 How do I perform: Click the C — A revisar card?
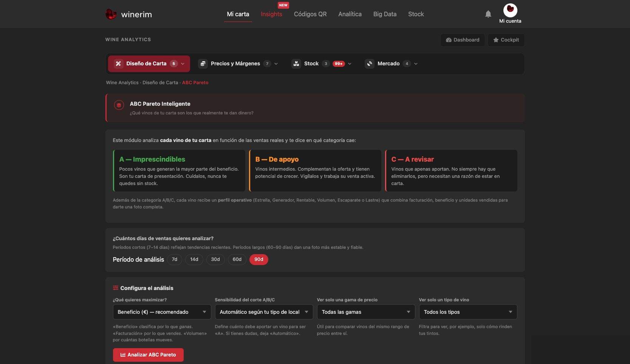click(451, 171)
